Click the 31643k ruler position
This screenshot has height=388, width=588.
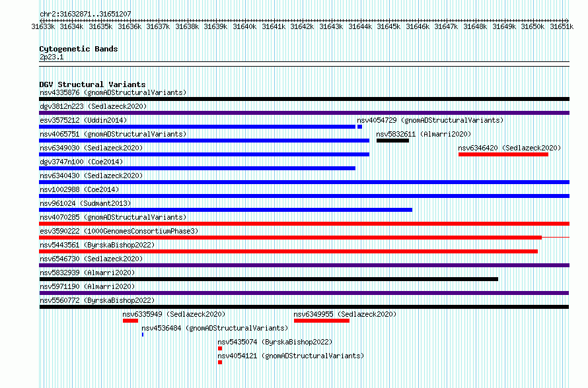[x=331, y=26]
